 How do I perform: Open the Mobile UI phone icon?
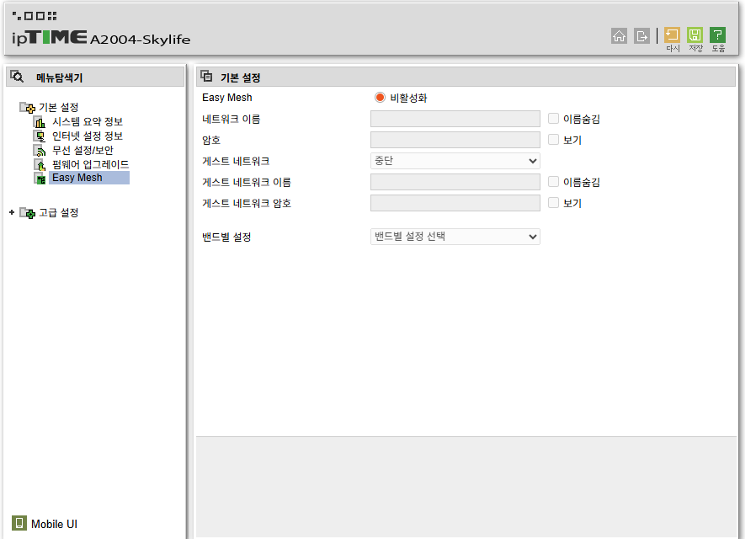point(19,523)
